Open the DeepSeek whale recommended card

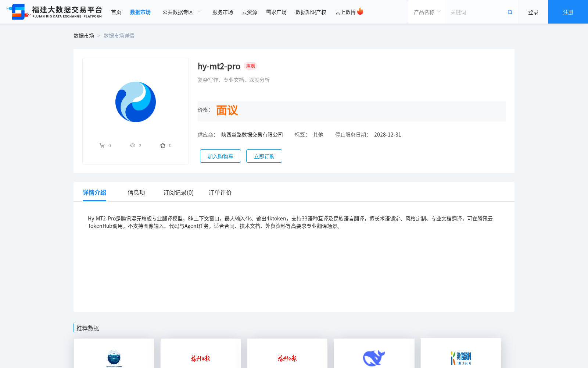click(x=374, y=353)
